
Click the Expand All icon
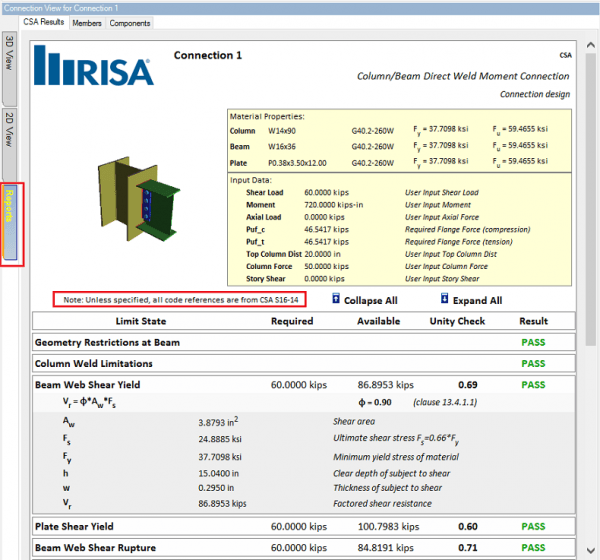pyautogui.click(x=444, y=299)
